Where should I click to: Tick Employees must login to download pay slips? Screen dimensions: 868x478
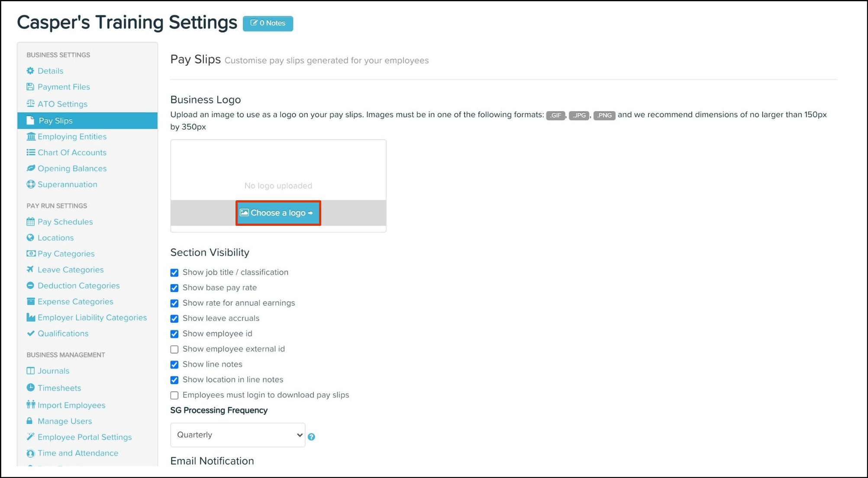tap(174, 395)
